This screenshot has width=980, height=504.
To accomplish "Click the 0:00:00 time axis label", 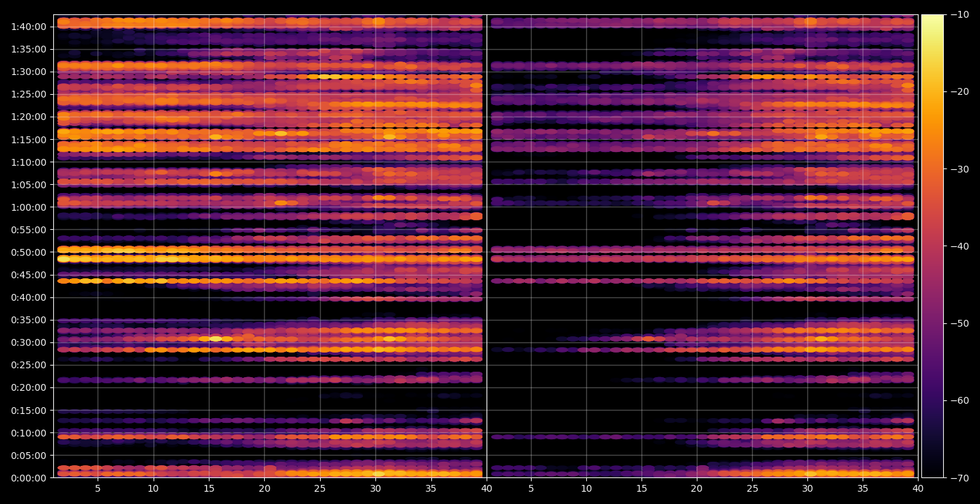I will click(x=29, y=478).
